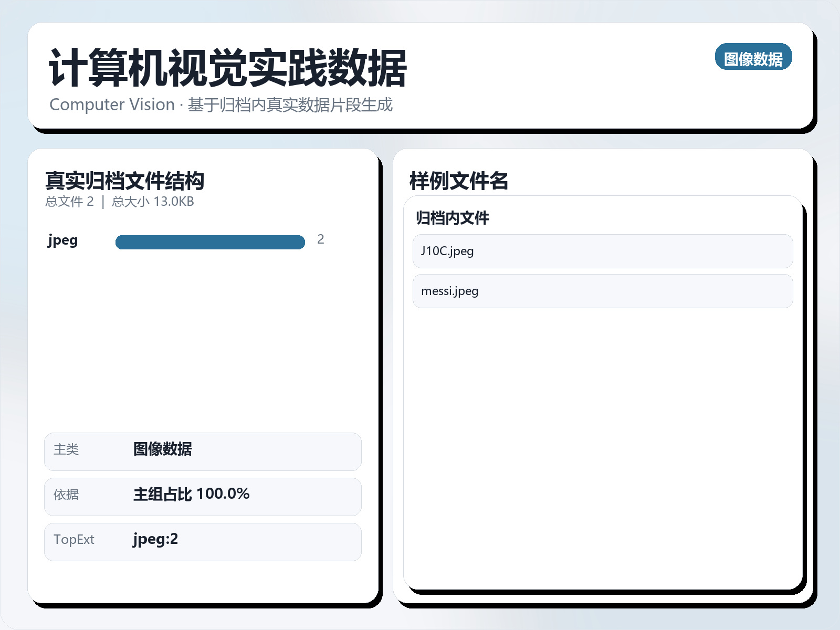Click the count label 2 beside the bar
Viewport: 840px width, 630px height.
(321, 240)
